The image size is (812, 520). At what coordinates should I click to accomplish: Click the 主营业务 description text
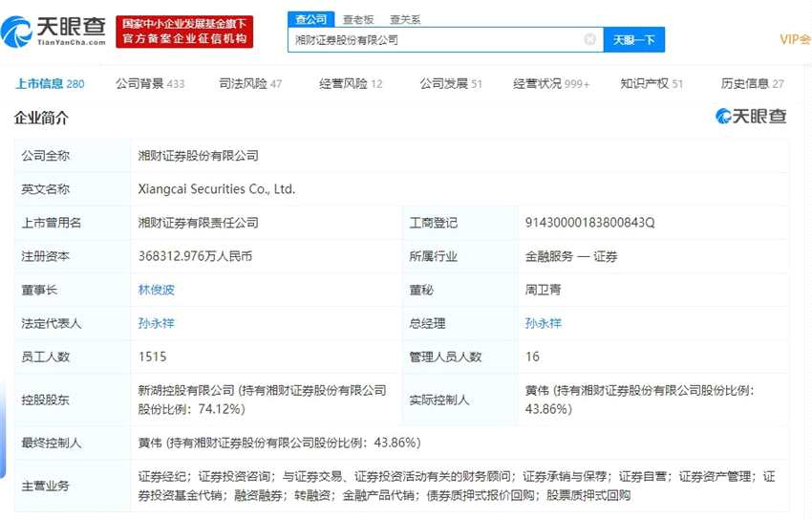point(457,486)
